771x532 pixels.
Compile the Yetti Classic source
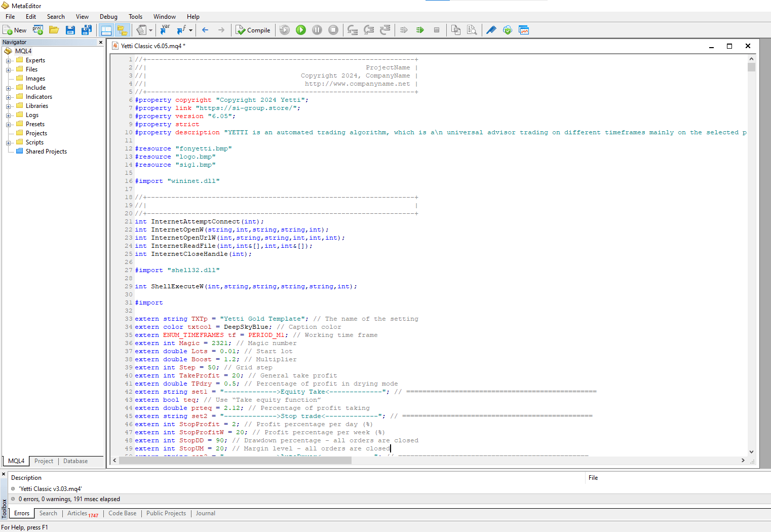(x=253, y=30)
